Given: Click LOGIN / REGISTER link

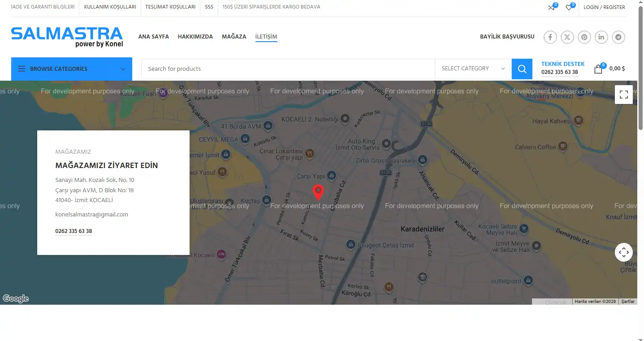Looking at the screenshot, I should [604, 7].
